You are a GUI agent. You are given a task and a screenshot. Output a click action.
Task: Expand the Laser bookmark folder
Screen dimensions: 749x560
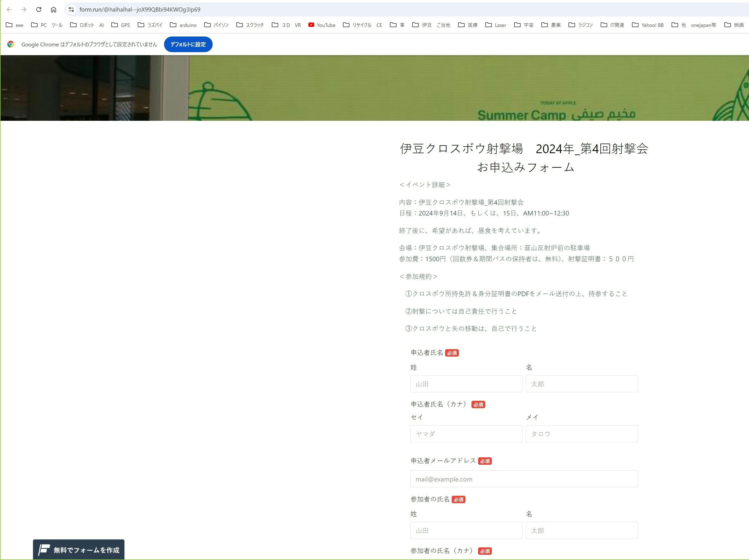click(x=496, y=25)
